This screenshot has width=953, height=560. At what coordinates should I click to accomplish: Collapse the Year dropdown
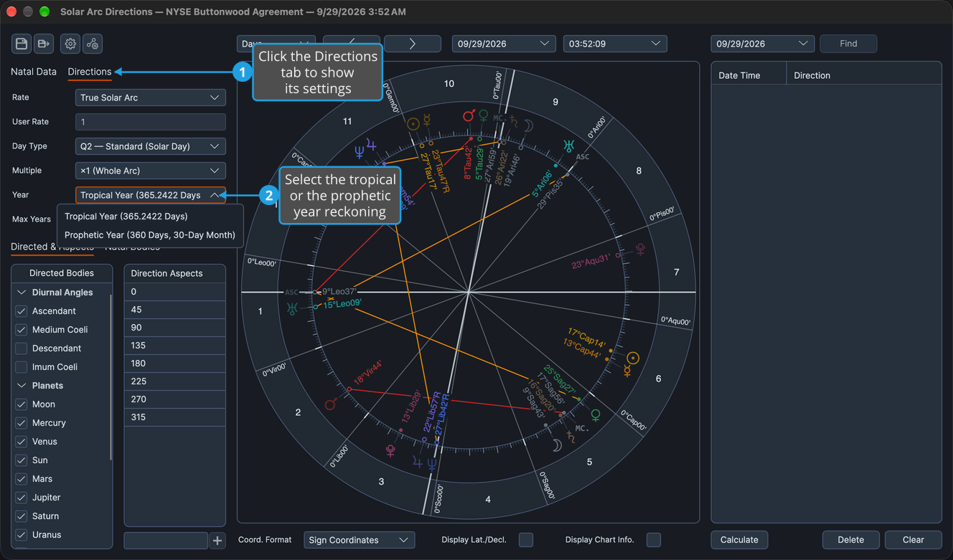[151, 195]
